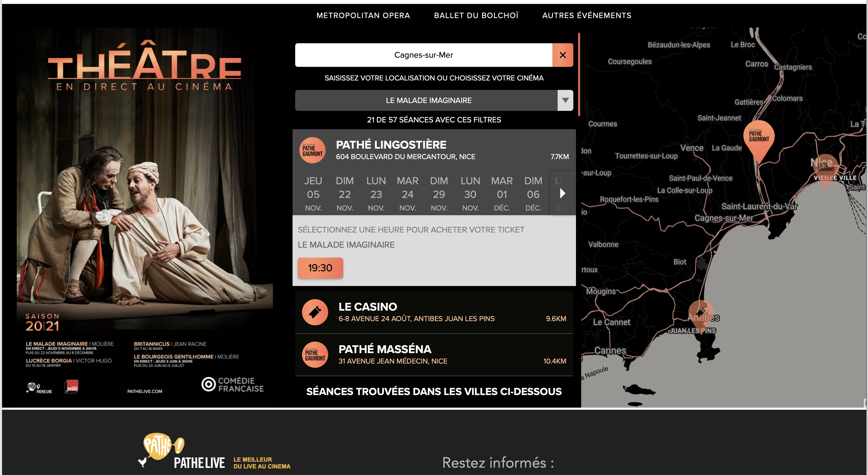
Task: Click 'Séances trouvées dans les villes ci-dessous' heading
Action: 434,391
